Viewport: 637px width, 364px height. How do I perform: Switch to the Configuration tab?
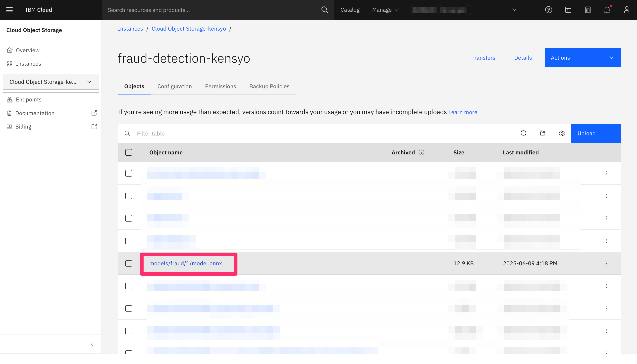click(x=174, y=86)
